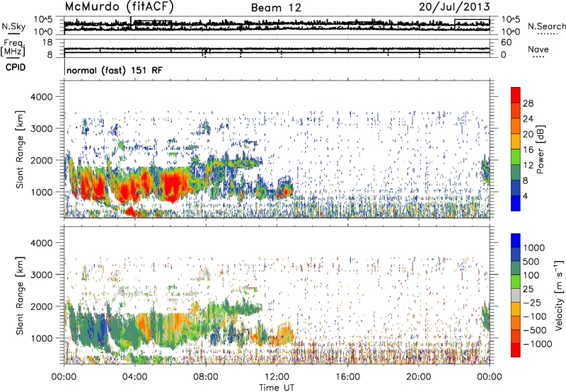Select the 1000 km tick on the velocity panel
This screenshot has width=566, height=392.
click(x=42, y=338)
